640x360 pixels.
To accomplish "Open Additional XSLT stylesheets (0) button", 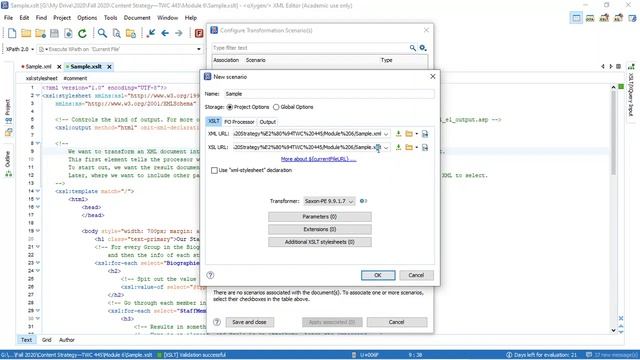I will [320, 242].
